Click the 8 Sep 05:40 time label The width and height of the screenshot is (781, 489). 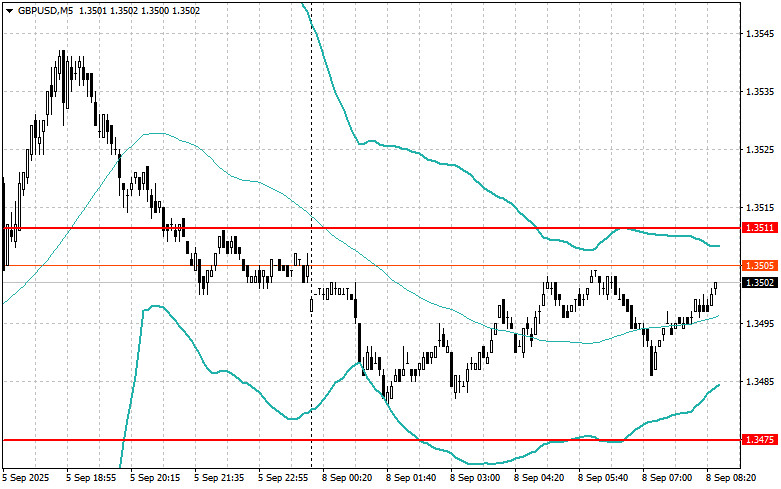pyautogui.click(x=603, y=478)
